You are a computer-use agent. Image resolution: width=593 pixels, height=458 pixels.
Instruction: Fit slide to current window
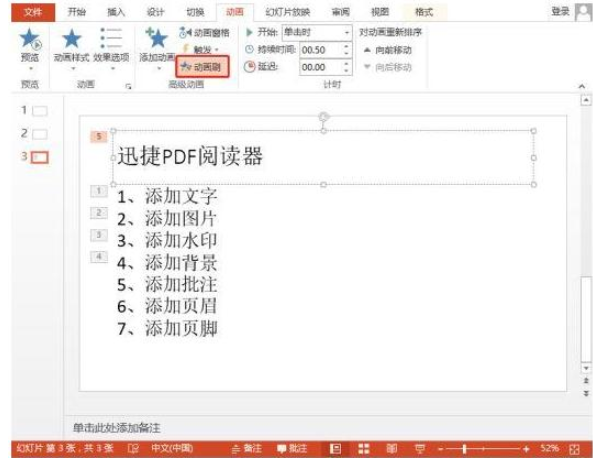pos(574,449)
